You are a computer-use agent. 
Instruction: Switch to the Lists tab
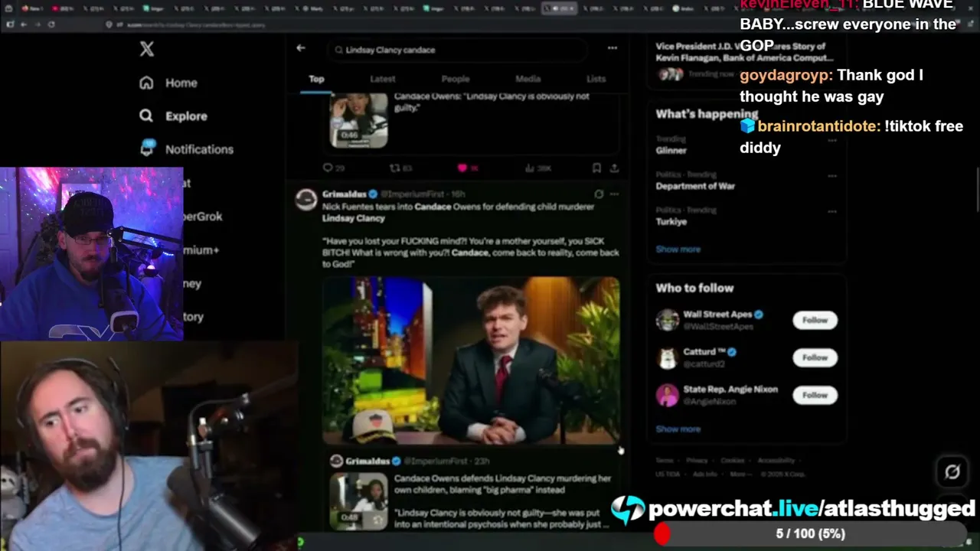(596, 79)
